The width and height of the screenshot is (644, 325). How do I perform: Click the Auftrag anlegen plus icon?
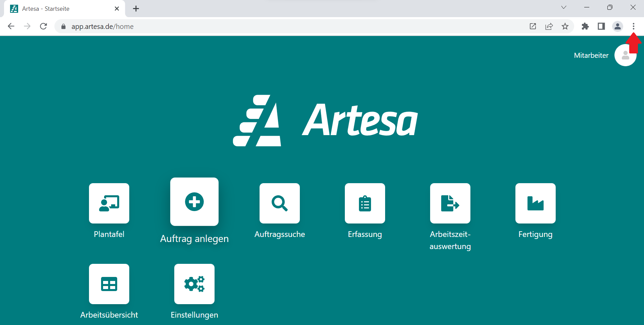tap(194, 202)
